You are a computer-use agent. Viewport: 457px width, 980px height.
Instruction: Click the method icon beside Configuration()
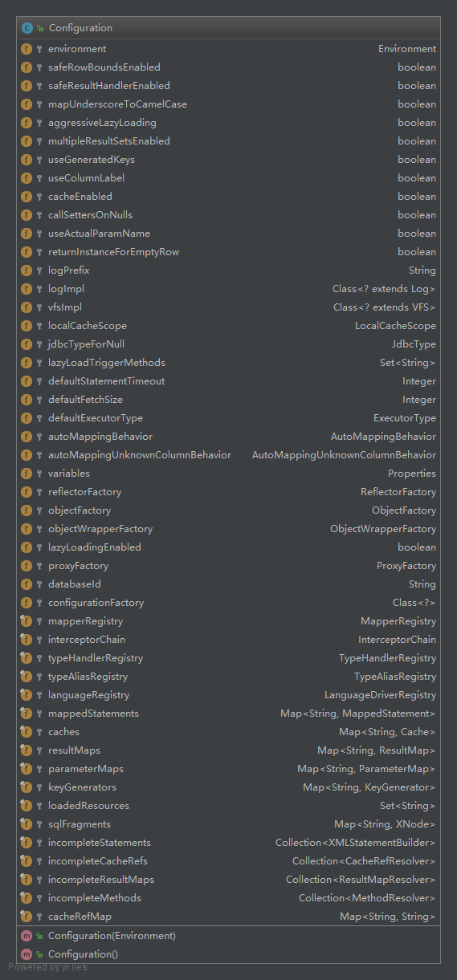click(x=27, y=954)
